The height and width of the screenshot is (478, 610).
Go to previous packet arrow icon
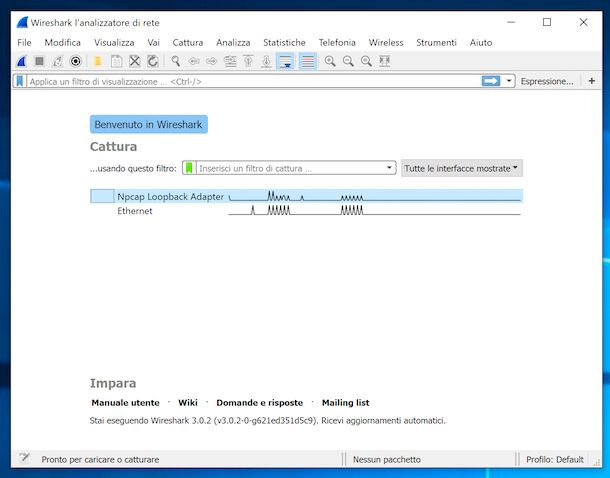tap(194, 61)
